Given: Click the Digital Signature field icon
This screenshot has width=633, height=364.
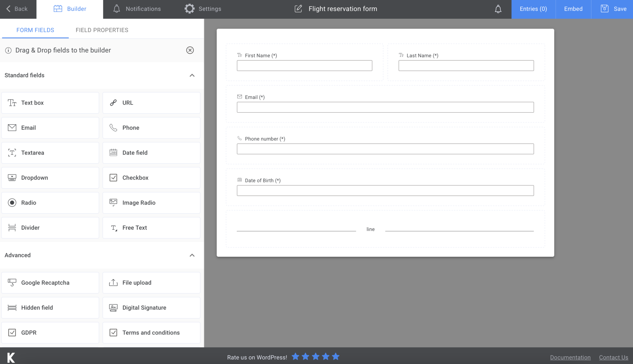Looking at the screenshot, I should point(113,307).
